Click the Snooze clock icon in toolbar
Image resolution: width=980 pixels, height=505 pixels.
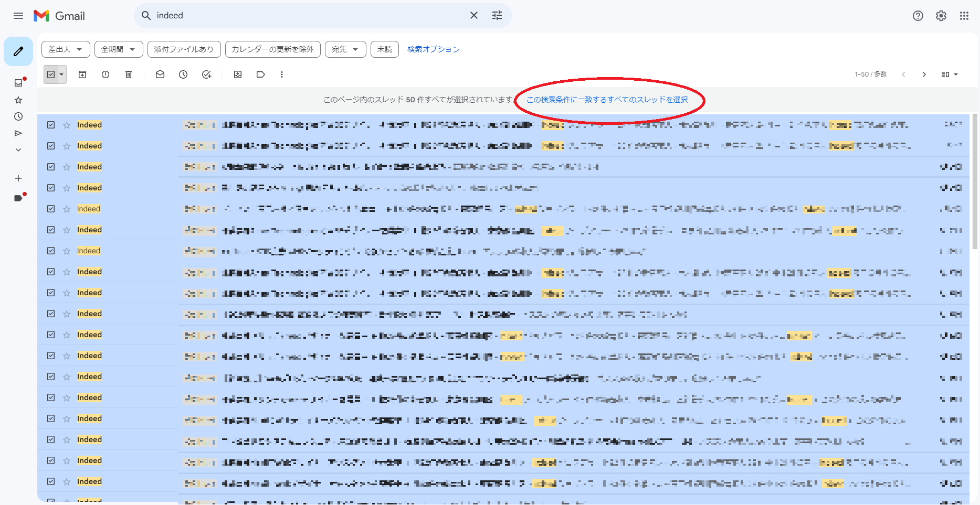tap(183, 74)
